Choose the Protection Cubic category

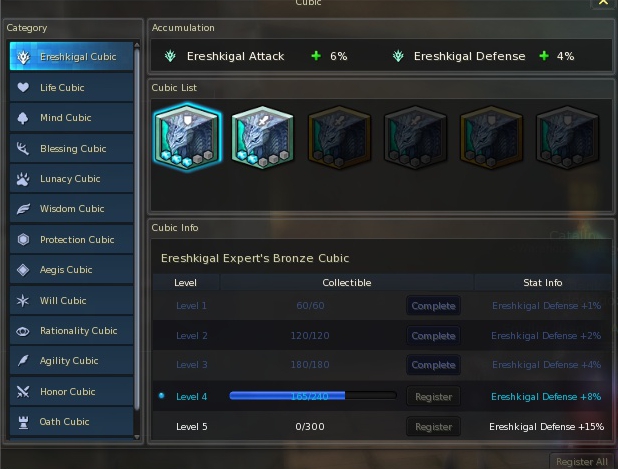tap(71, 239)
